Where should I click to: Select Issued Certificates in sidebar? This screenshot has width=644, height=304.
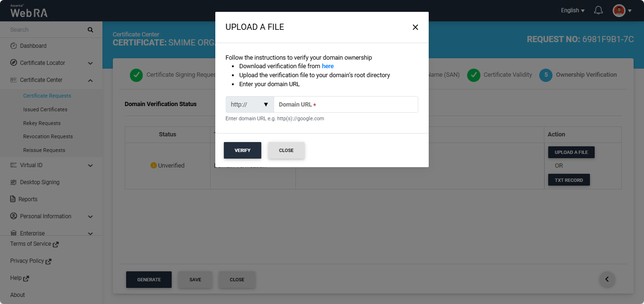(x=45, y=109)
